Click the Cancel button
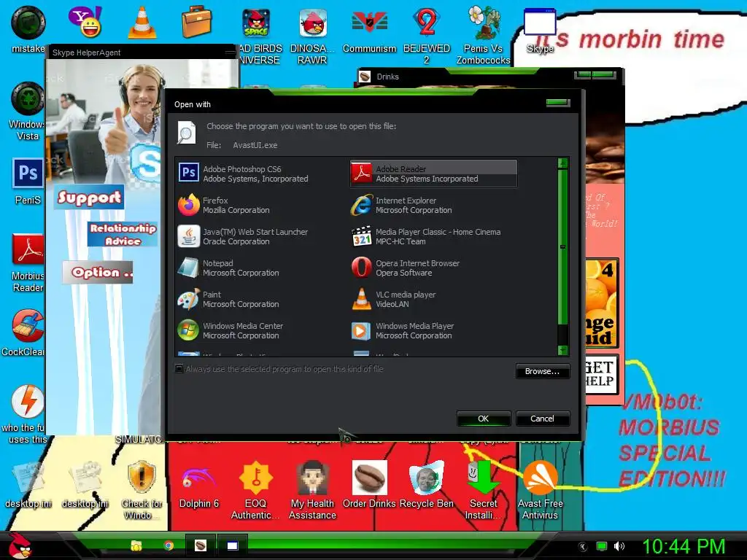The width and height of the screenshot is (747, 560). [x=542, y=419]
